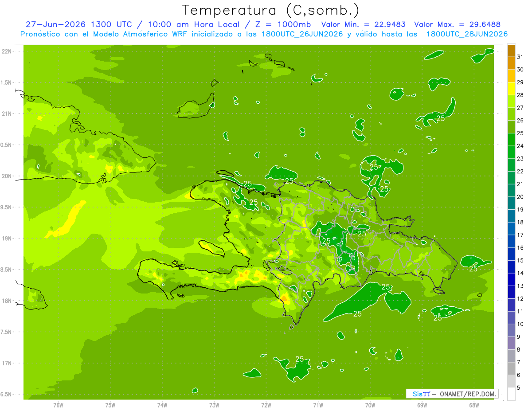Click the "9.5N" latitude axis label
Image resolution: width=532 pixels, height=411 pixels.
[7, 207]
